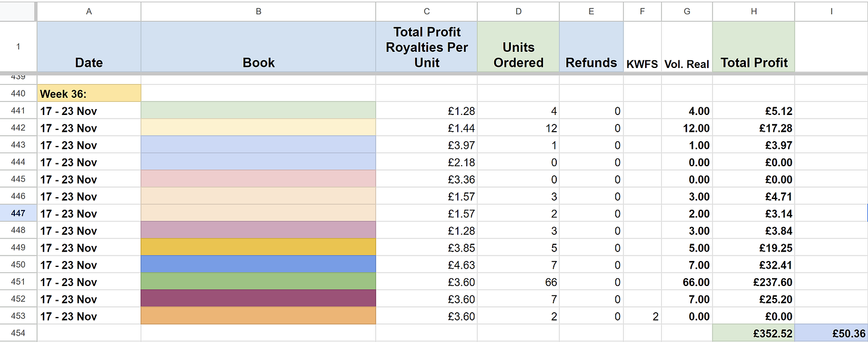Click the 'Total Profit' header in column H
868x342 pixels.
[x=754, y=47]
